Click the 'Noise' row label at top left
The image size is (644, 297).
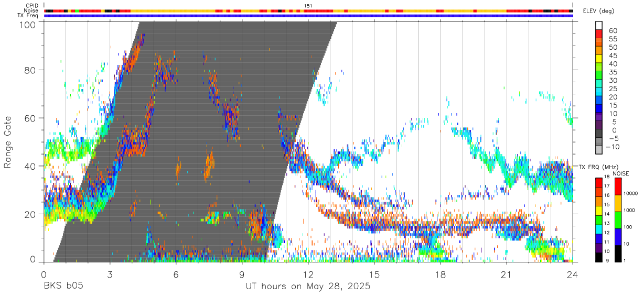point(31,10)
